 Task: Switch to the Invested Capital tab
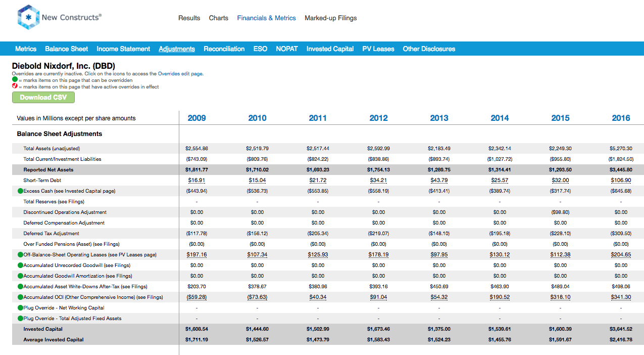pyautogui.click(x=330, y=49)
